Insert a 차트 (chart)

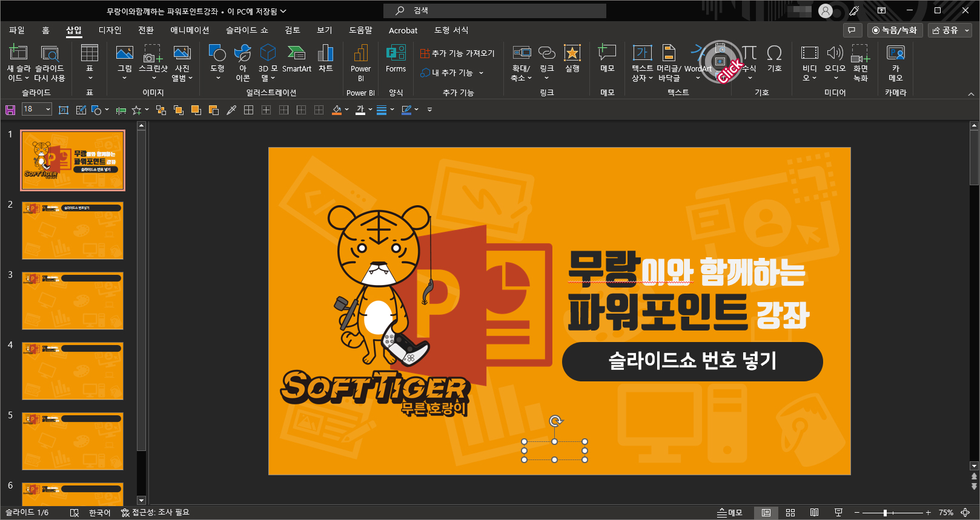[x=326, y=59]
